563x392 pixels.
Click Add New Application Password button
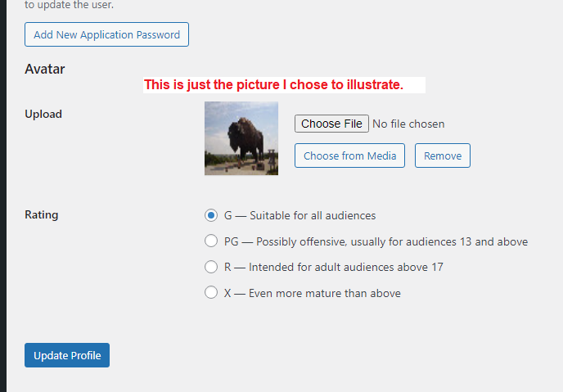(x=107, y=34)
